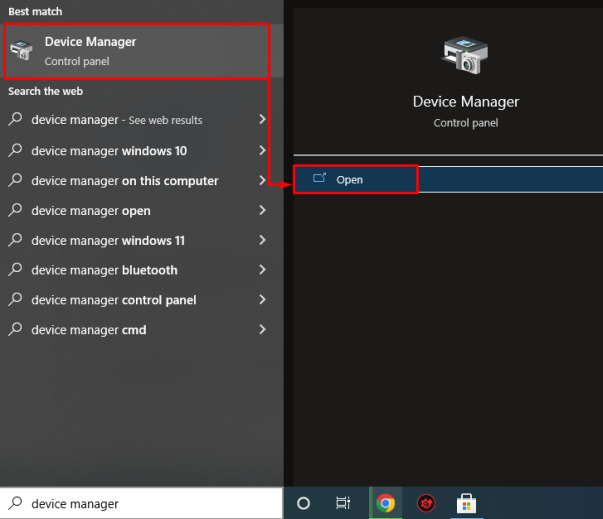Click the Device Manager title in preview pane

(x=465, y=102)
